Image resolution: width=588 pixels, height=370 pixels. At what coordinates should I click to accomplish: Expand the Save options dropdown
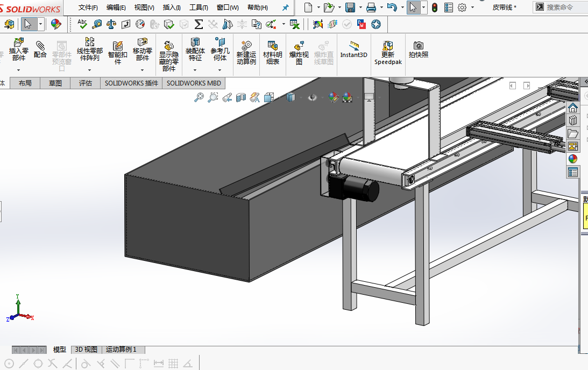point(360,8)
